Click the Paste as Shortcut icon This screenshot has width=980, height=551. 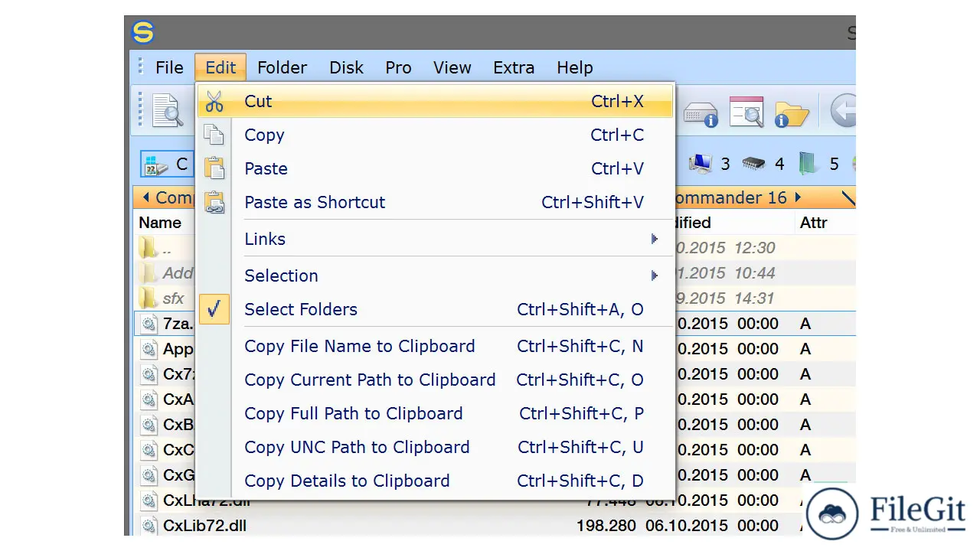pyautogui.click(x=214, y=202)
